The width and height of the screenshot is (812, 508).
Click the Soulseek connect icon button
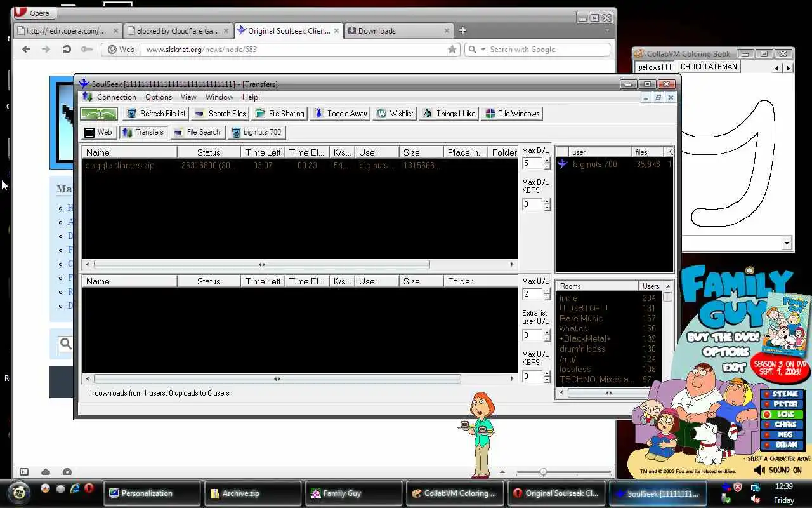[99, 114]
